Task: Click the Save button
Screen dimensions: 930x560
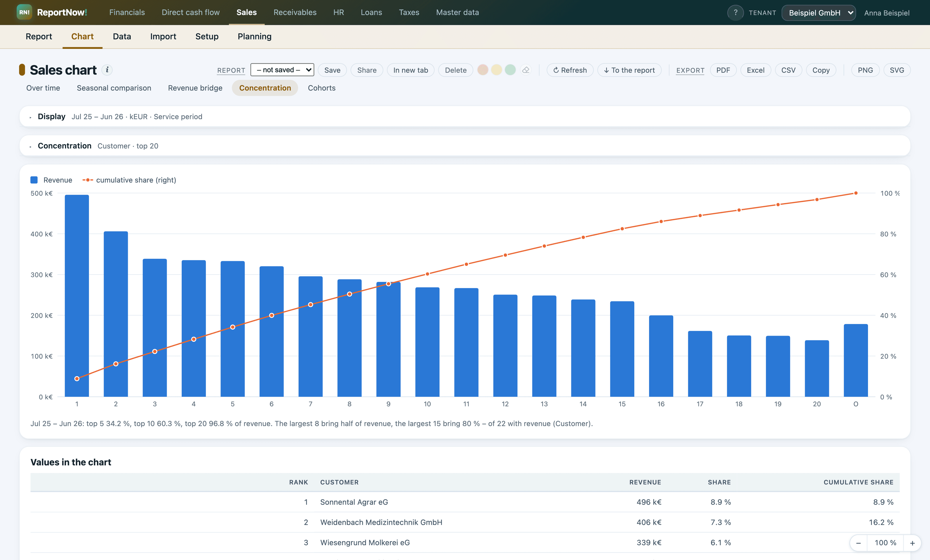Action: pyautogui.click(x=332, y=70)
